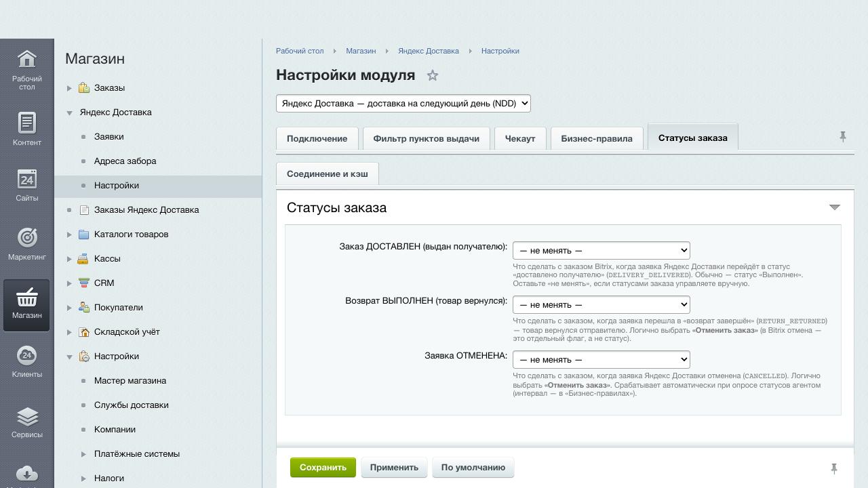Click the Кассы cash register icon
This screenshot has width=868, height=488.
84,259
